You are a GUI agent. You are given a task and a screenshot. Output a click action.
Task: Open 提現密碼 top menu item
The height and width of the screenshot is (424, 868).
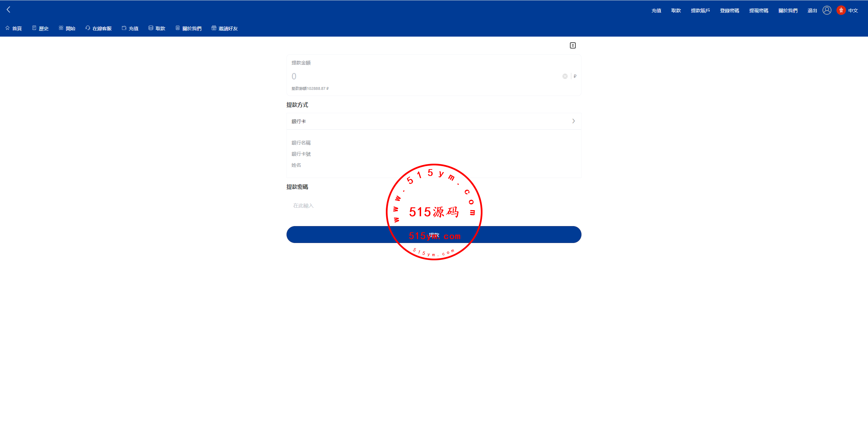758,11
